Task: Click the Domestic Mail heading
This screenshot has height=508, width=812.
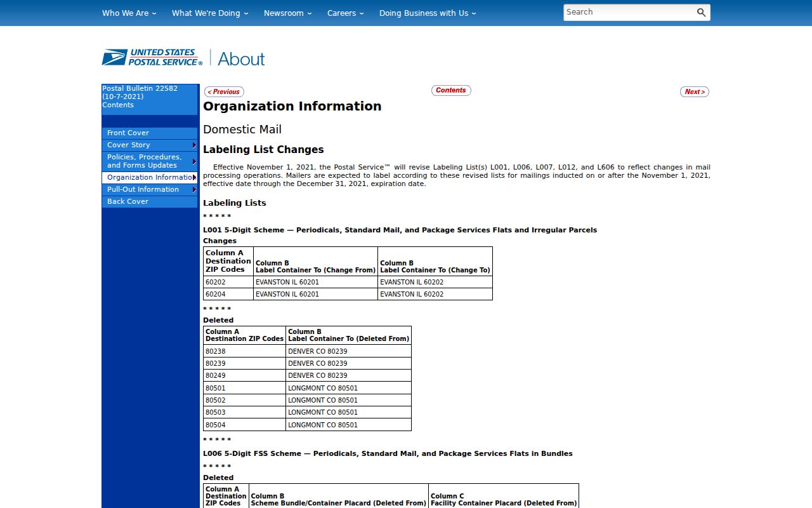Action: tap(242, 130)
